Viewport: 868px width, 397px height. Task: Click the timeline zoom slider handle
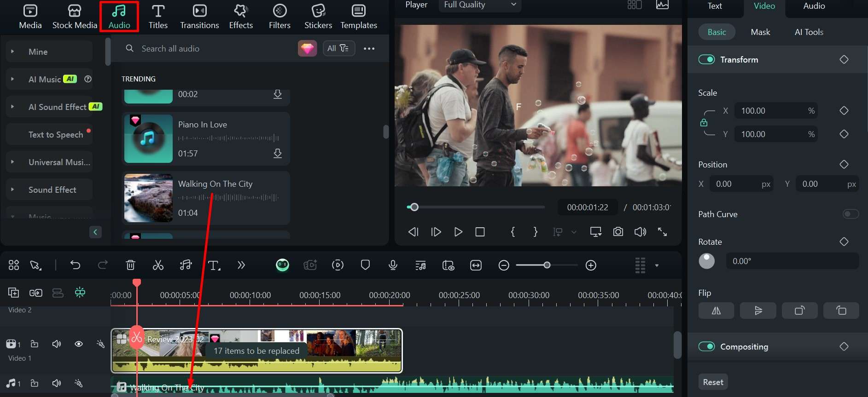coord(547,265)
